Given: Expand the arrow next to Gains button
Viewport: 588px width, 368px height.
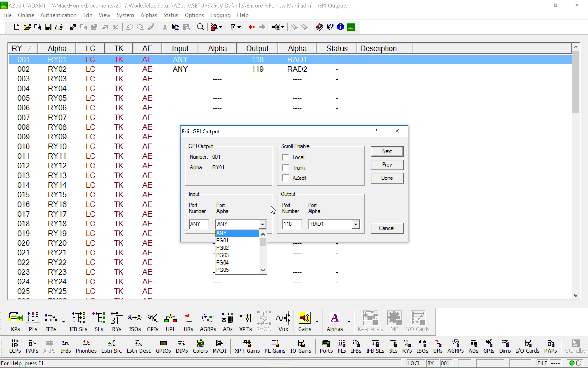Looking at the screenshot, I should coord(317,322).
